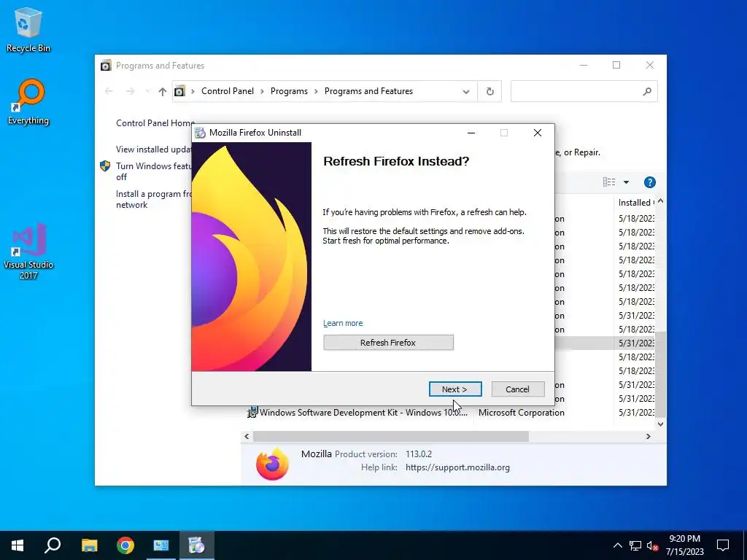747x560 pixels.
Task: Click product version 113.0.2 value
Action: 419,454
